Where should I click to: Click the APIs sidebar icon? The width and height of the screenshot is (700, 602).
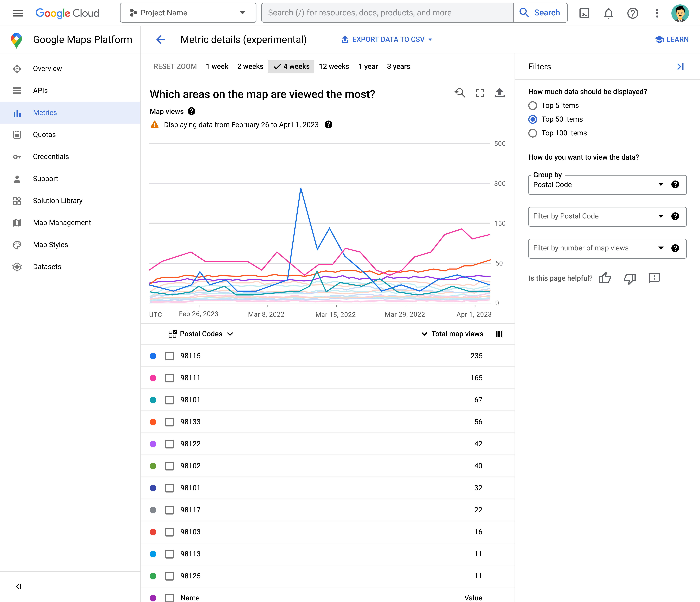click(17, 91)
